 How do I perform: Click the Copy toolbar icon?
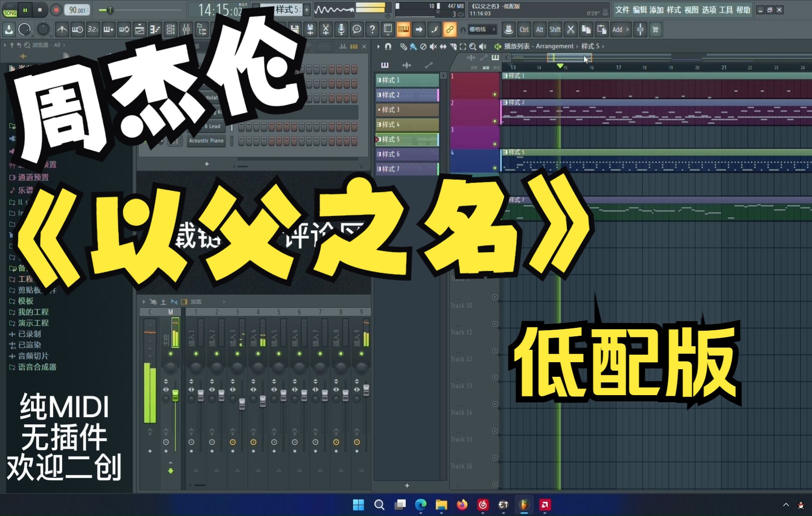pyautogui.click(x=586, y=30)
